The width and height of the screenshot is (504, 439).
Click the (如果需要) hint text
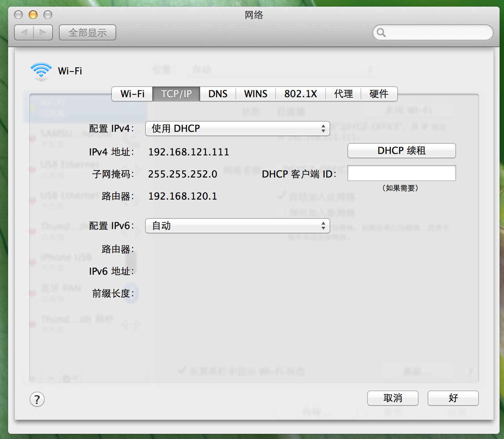click(x=400, y=188)
